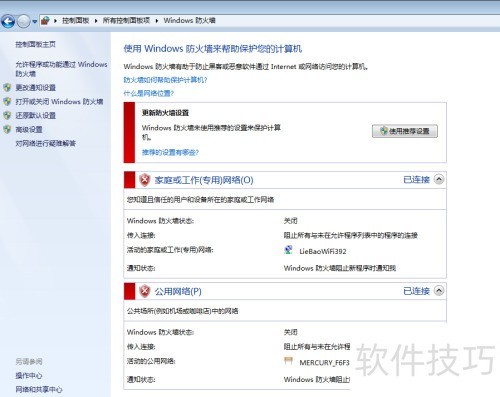Click shield icon beside 打开或关闭 Windows 防火墙

click(x=7, y=101)
